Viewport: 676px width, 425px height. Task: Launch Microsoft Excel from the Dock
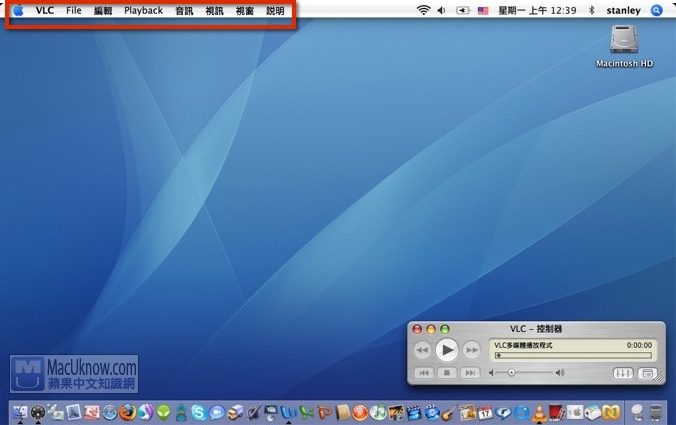point(307,413)
